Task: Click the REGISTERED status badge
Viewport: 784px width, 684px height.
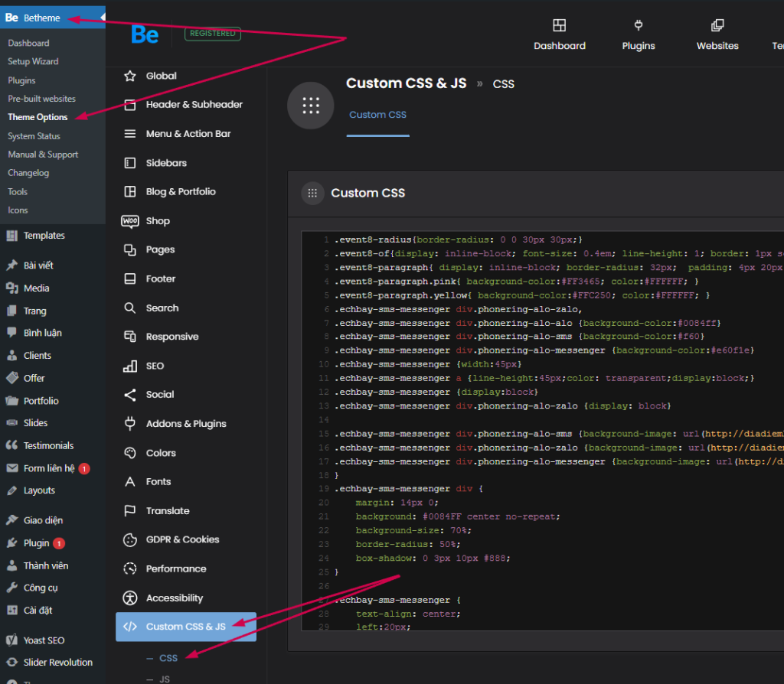Action: (x=213, y=34)
